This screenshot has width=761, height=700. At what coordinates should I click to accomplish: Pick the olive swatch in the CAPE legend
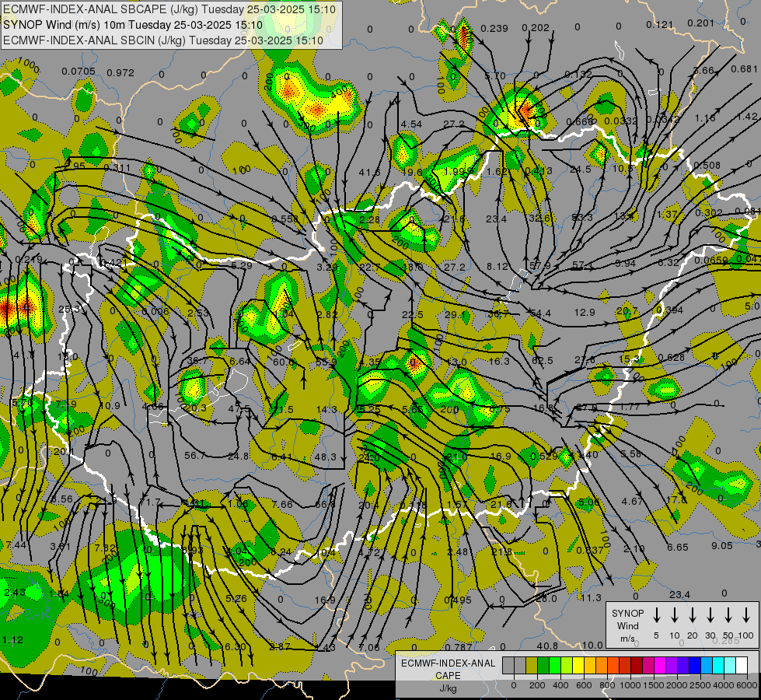(532, 665)
